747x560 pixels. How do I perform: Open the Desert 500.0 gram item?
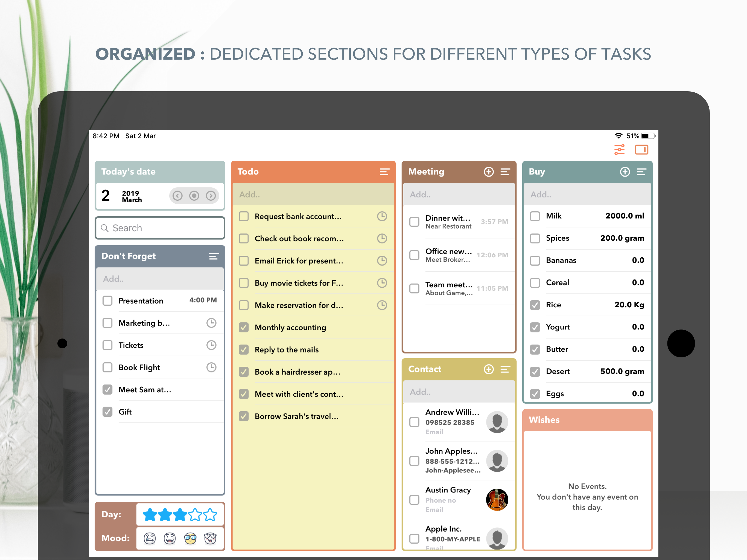click(x=587, y=372)
